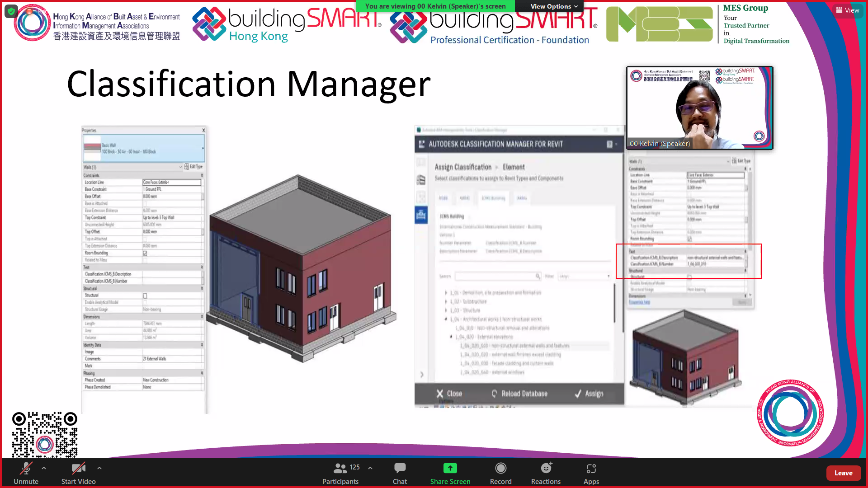Click the top sidebar icon in Classification Manager
Screen dimensions: 868x488
tap(421, 162)
